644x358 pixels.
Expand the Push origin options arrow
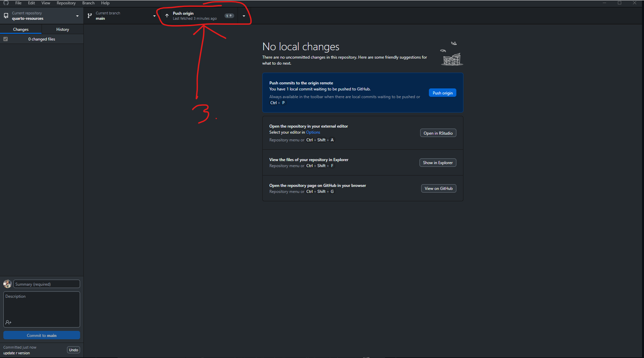244,16
